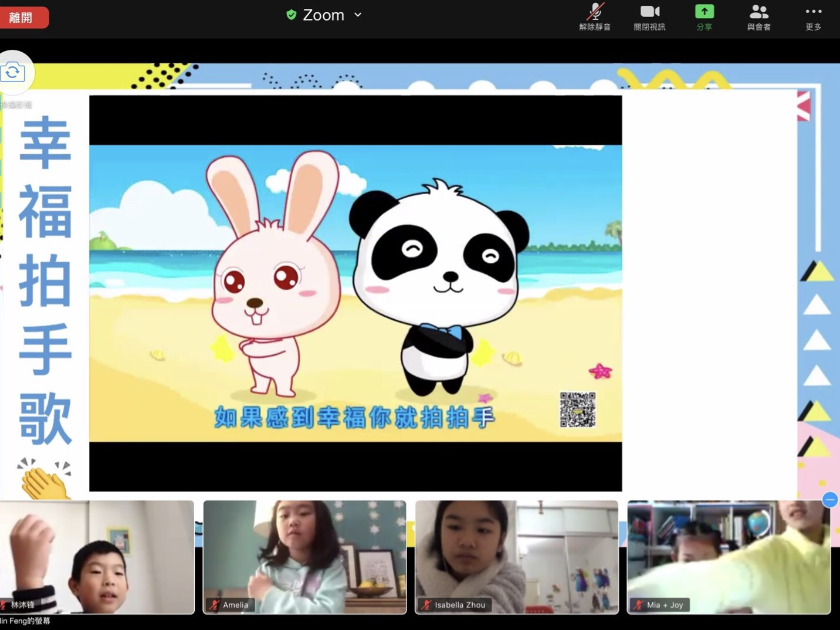Collapse the thumbnails with the blue minus button
The width and height of the screenshot is (840, 630).
(x=829, y=500)
